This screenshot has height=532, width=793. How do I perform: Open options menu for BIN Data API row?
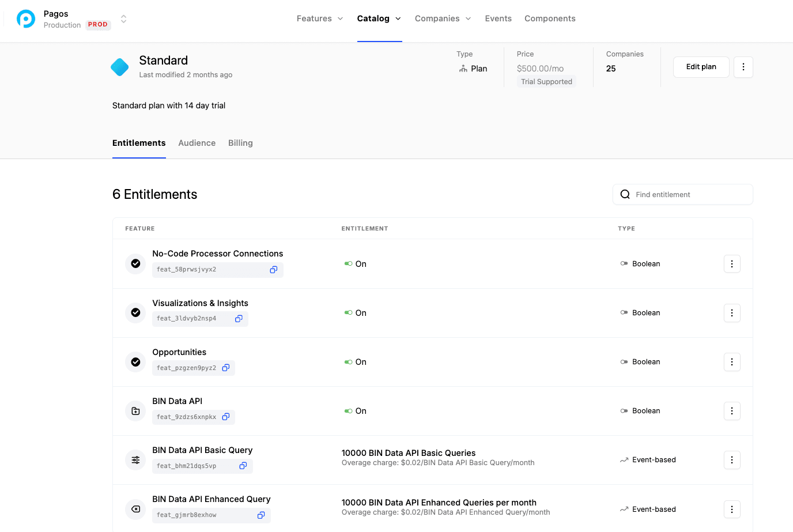732,411
